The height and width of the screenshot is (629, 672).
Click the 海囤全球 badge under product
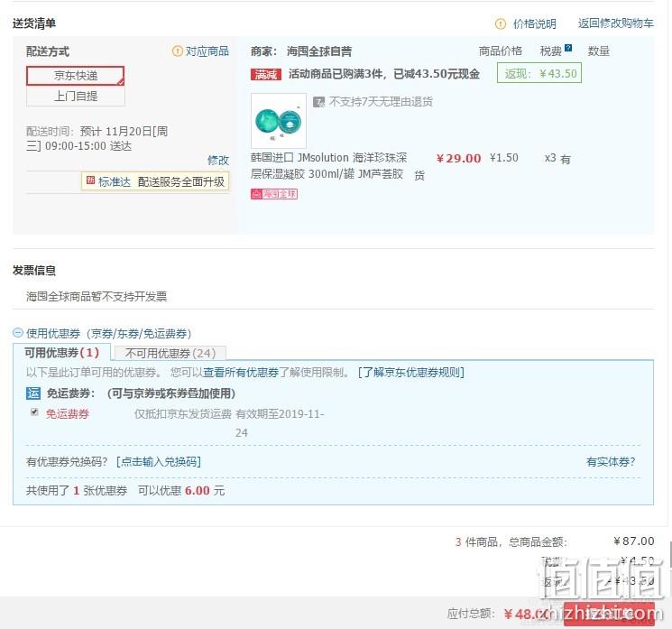point(274,194)
